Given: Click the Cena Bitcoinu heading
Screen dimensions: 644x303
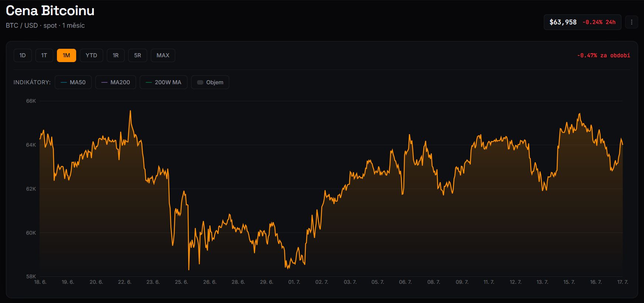Looking at the screenshot, I should point(50,11).
